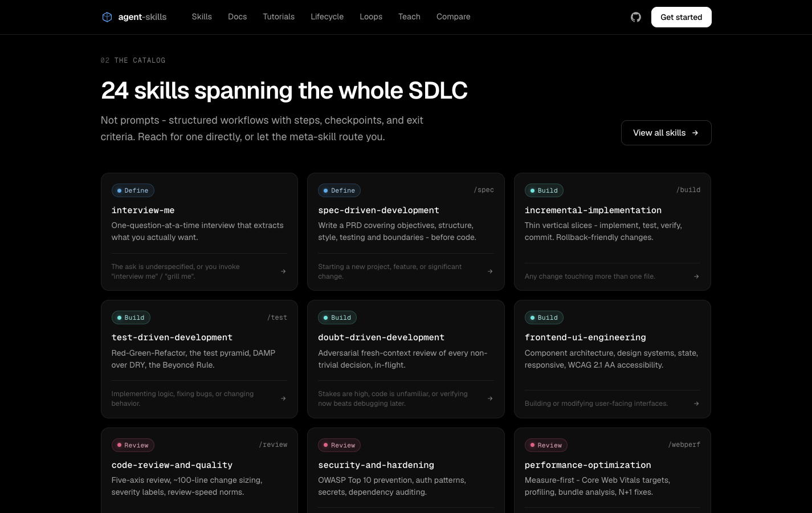Click the /review command label

click(x=273, y=445)
